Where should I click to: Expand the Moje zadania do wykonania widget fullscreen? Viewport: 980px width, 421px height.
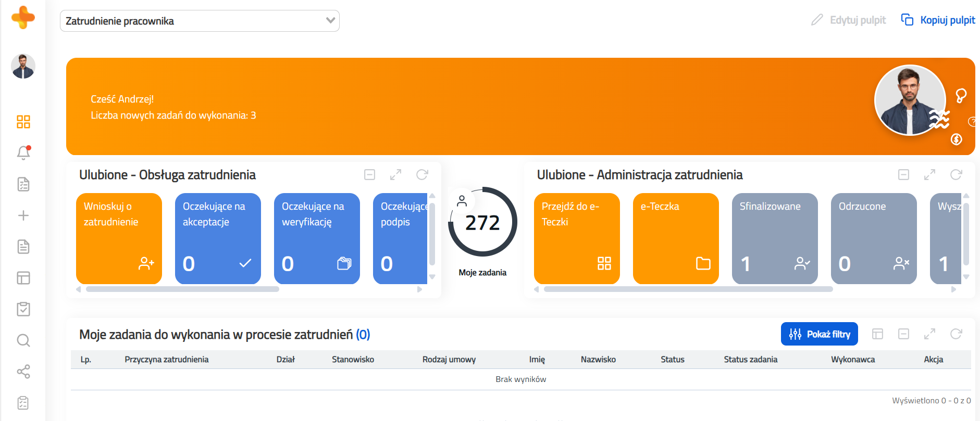point(930,334)
